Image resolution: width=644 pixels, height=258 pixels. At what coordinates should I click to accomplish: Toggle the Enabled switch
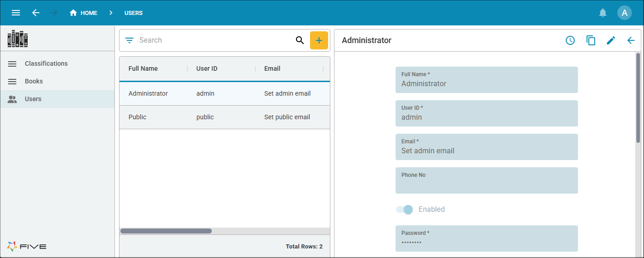click(404, 209)
